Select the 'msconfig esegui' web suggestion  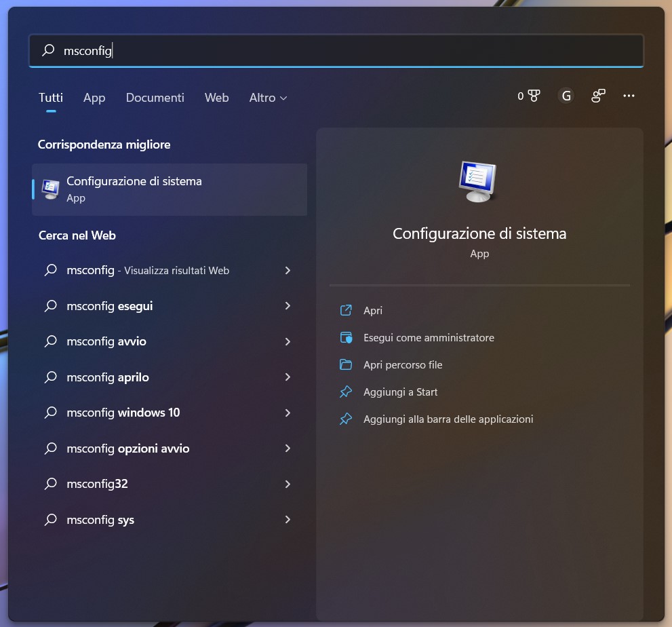(x=170, y=306)
